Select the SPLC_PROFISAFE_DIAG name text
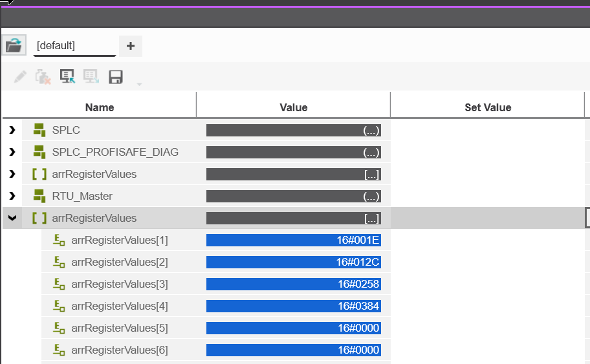Screen dimensions: 590x364 (115, 153)
